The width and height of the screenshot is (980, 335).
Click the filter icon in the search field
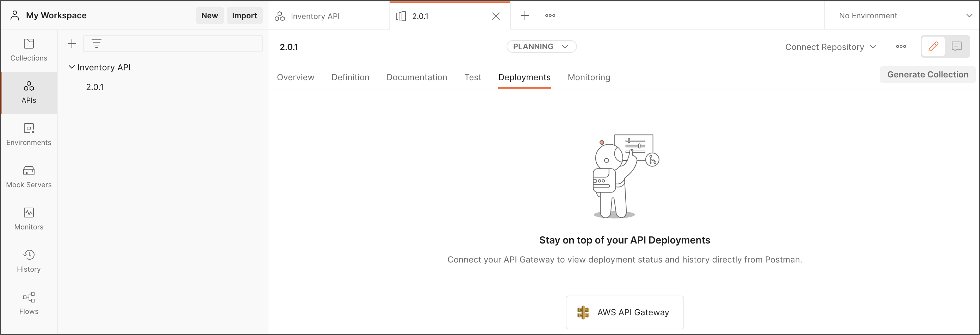pos(97,44)
